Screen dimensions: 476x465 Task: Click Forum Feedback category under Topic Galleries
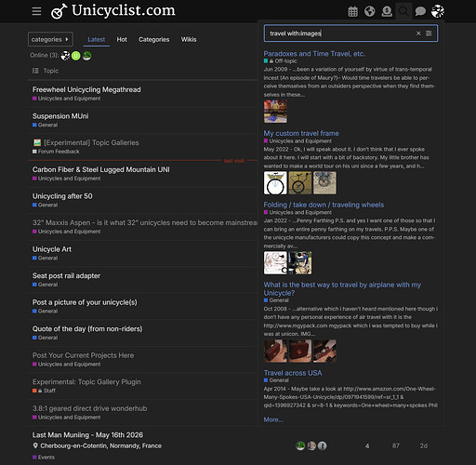(56, 152)
